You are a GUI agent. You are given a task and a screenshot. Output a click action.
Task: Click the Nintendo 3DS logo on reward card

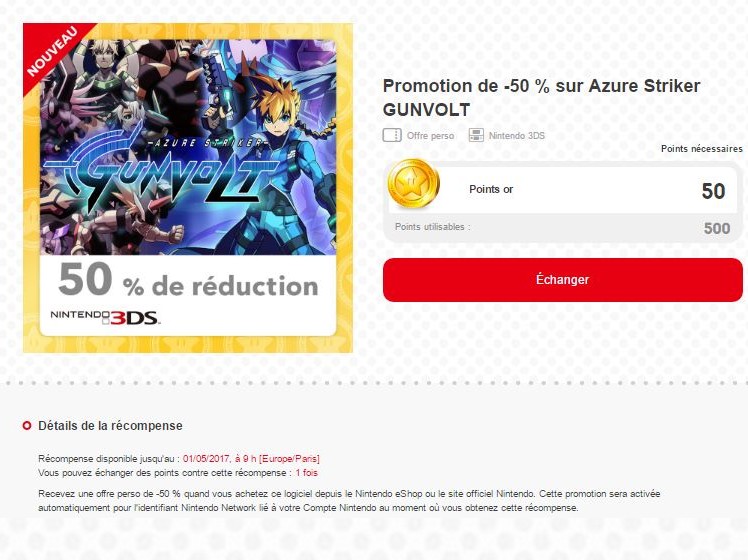(x=104, y=317)
